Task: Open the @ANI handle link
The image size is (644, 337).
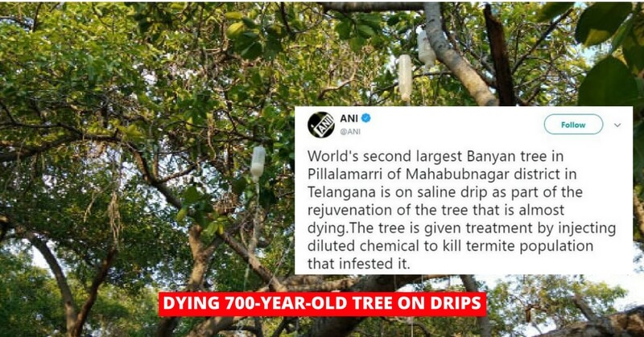Action: pos(350,131)
